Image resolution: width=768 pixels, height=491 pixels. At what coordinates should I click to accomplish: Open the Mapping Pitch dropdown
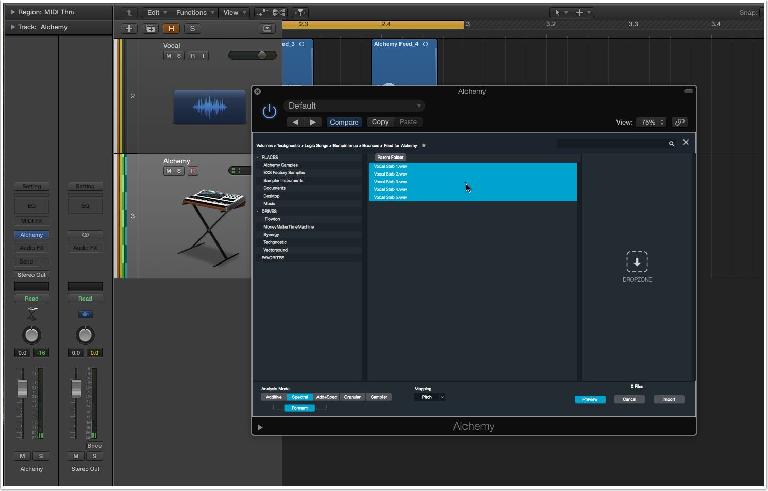coord(430,397)
